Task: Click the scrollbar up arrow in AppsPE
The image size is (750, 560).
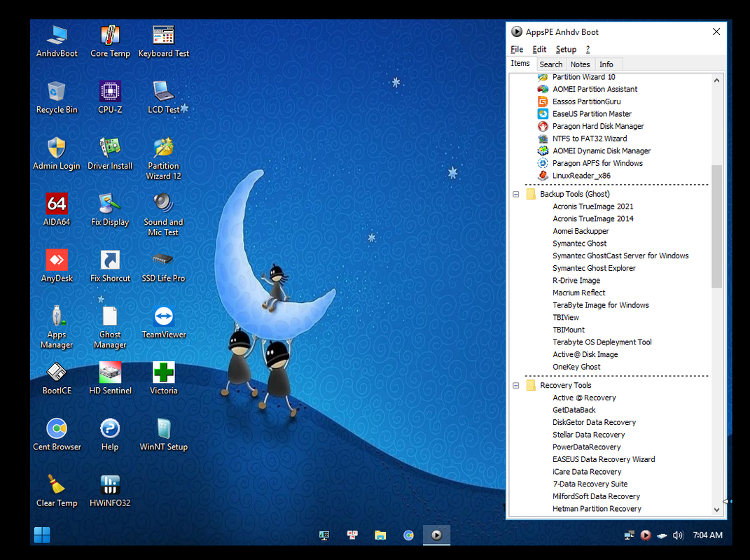Action: click(716, 80)
